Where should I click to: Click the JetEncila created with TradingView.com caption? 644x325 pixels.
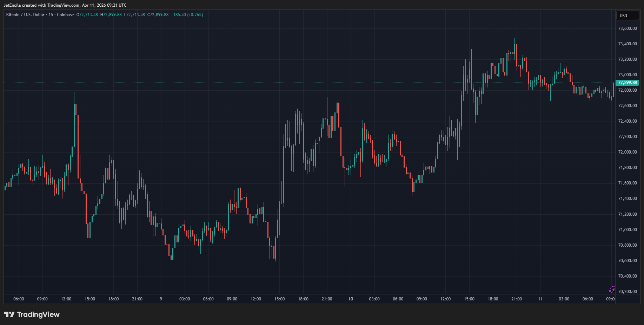tap(65, 5)
